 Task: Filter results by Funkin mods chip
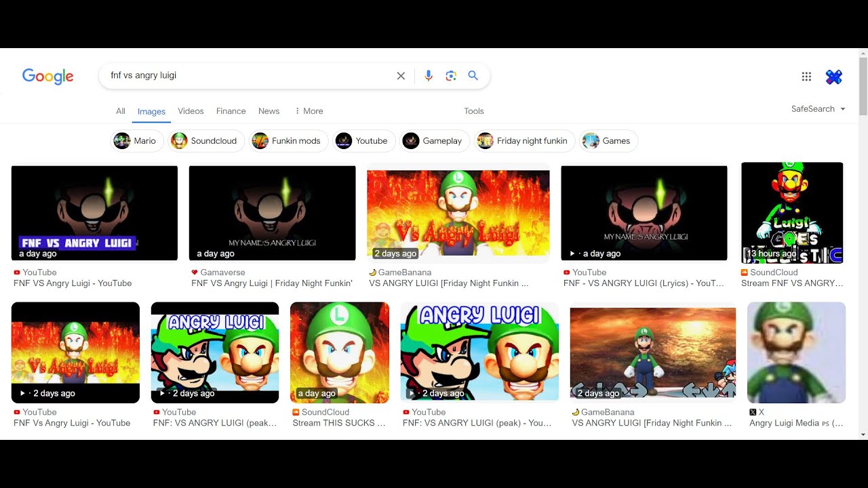coord(288,141)
